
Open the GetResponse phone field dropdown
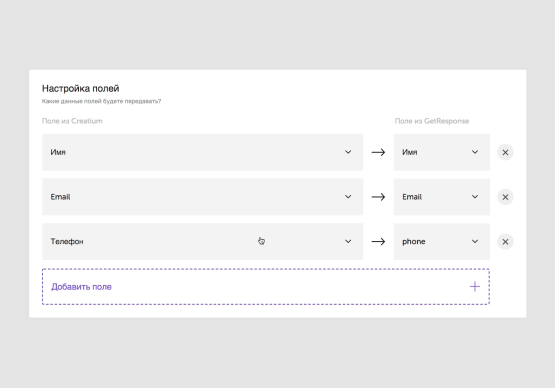click(442, 241)
